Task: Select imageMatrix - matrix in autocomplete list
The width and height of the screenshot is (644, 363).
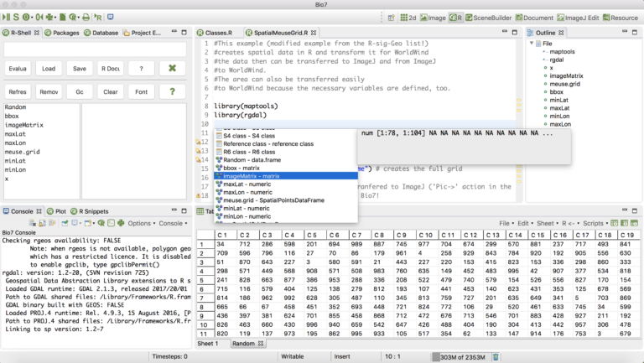Action: [x=252, y=176]
